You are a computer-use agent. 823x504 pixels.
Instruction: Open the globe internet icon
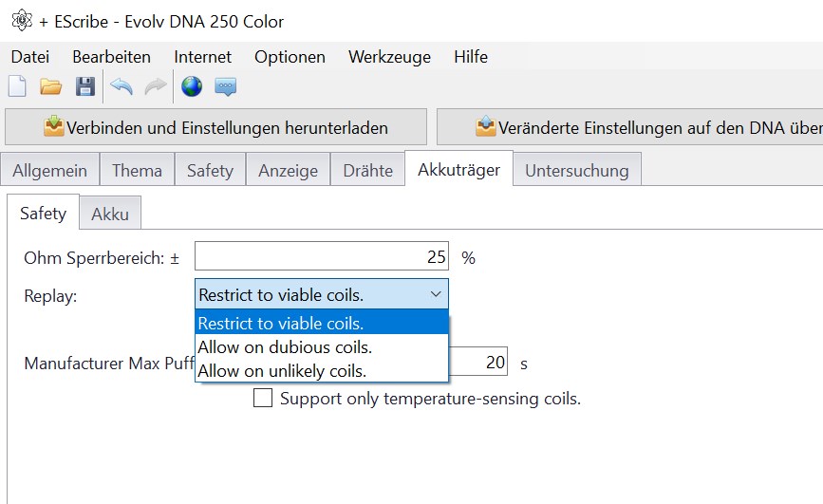click(192, 87)
